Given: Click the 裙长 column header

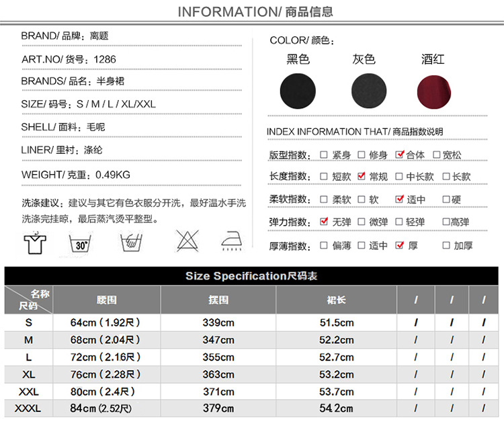Looking at the screenshot, I should (336, 300).
